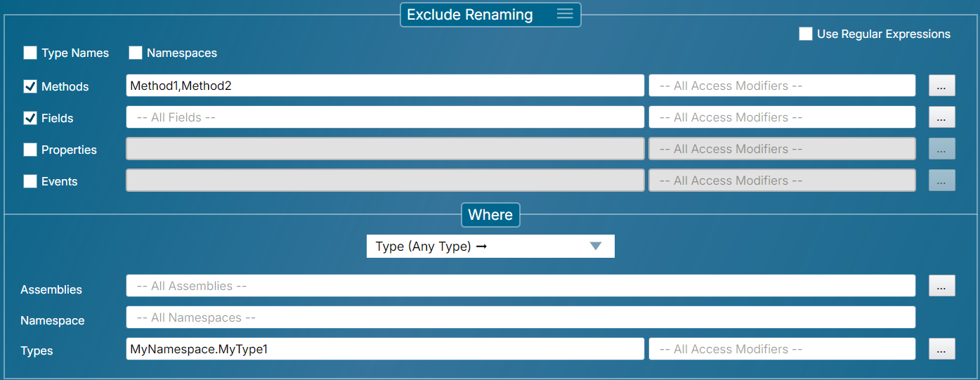
Task: Enable the Properties checkbox
Action: [x=30, y=150]
